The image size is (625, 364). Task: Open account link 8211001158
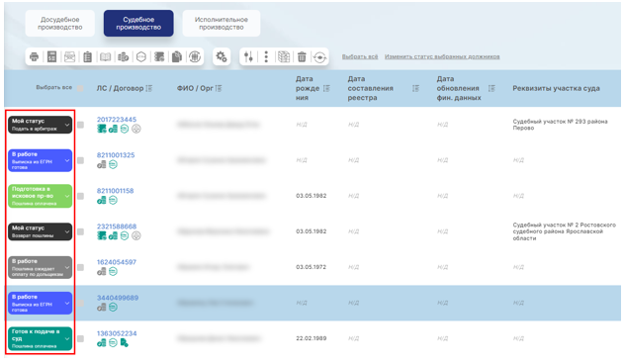tap(115, 191)
